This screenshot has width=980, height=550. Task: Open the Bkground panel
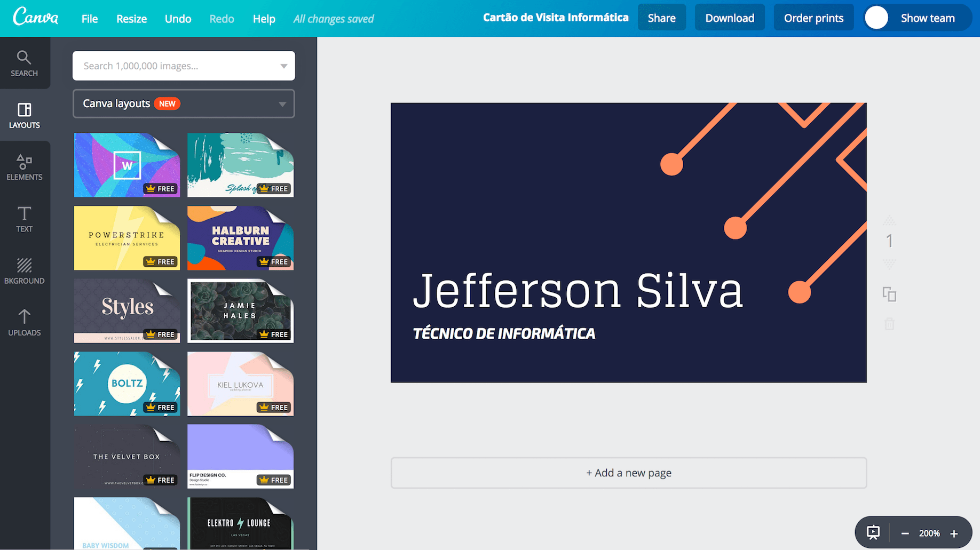[25, 270]
